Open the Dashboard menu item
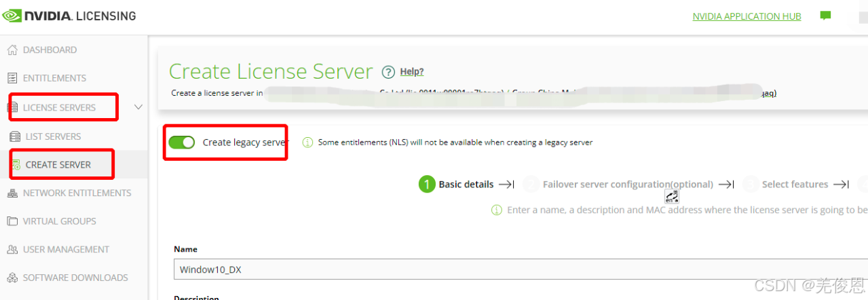 click(50, 50)
